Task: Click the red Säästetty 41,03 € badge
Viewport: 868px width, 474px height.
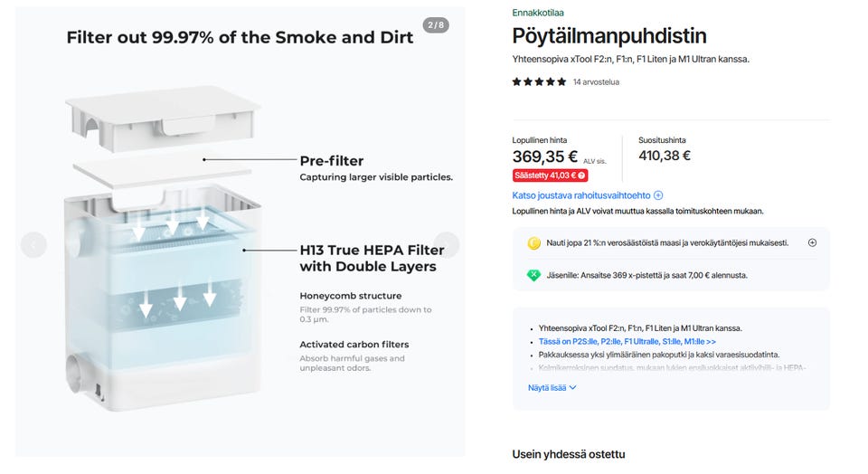Action: point(544,175)
